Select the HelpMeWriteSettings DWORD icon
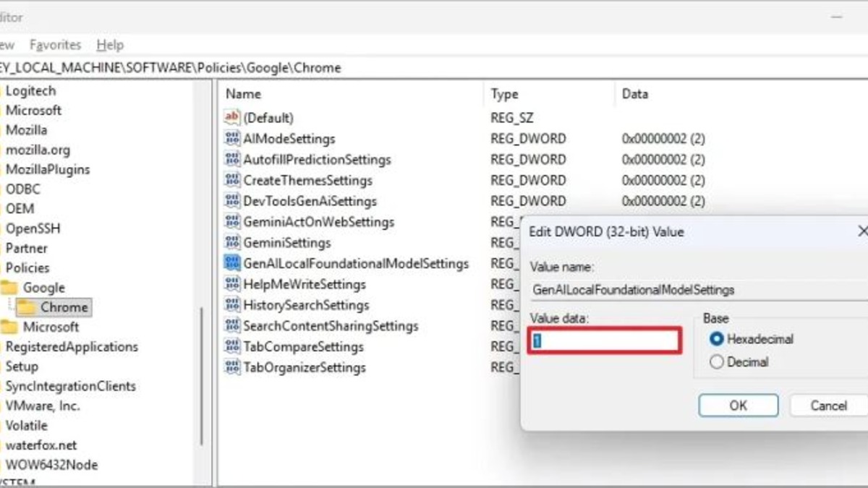The width and height of the screenshot is (868, 488). 231,284
